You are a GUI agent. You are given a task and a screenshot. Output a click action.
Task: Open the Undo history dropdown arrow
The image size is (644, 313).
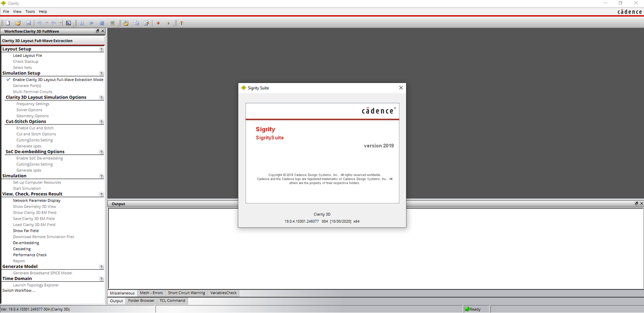47,23
